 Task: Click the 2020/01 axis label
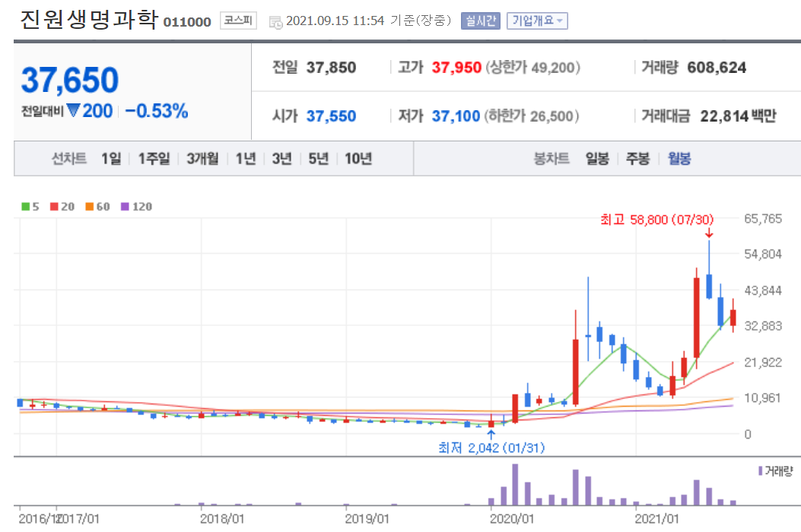pos(512,519)
